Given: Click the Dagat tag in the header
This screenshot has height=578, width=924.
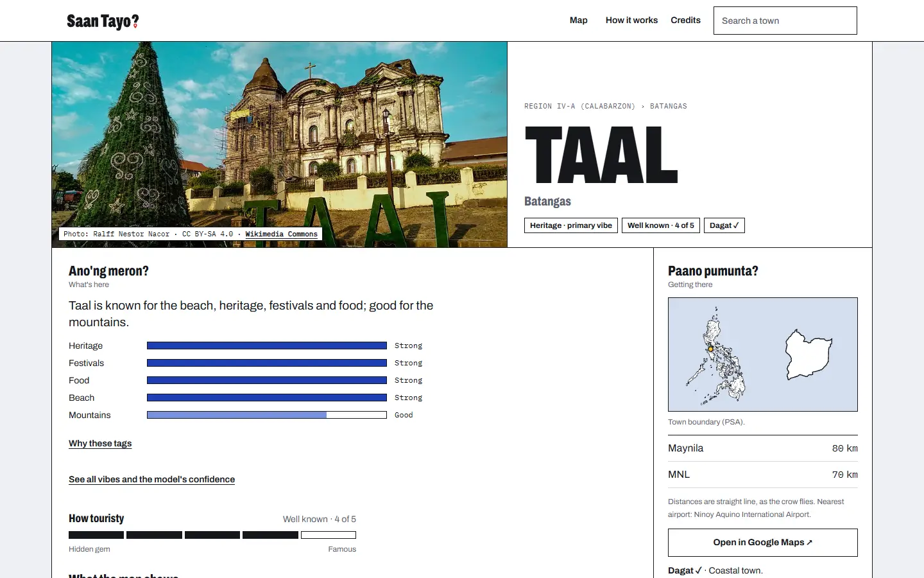Looking at the screenshot, I should click(724, 225).
